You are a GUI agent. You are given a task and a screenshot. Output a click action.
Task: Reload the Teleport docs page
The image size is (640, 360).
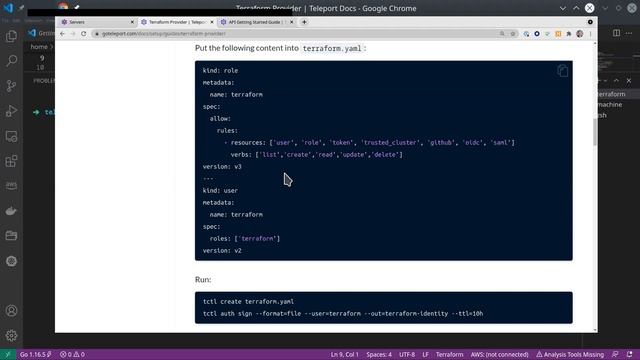coord(84,33)
